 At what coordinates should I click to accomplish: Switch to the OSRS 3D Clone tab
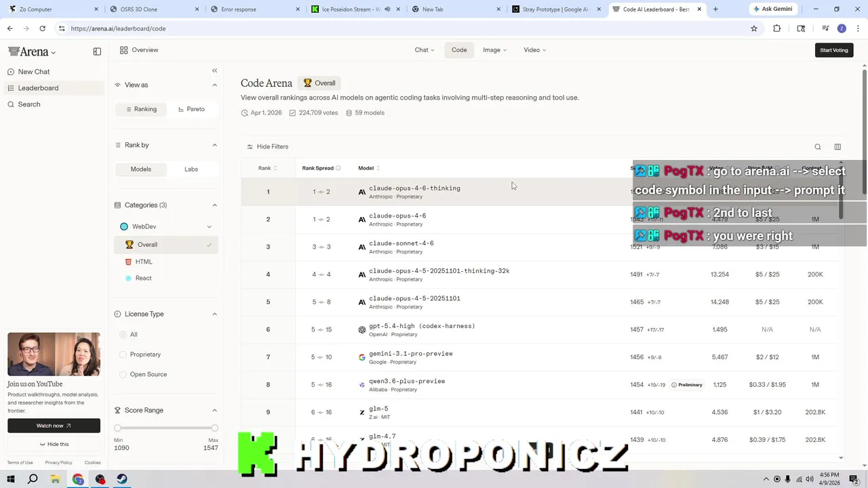154,9
